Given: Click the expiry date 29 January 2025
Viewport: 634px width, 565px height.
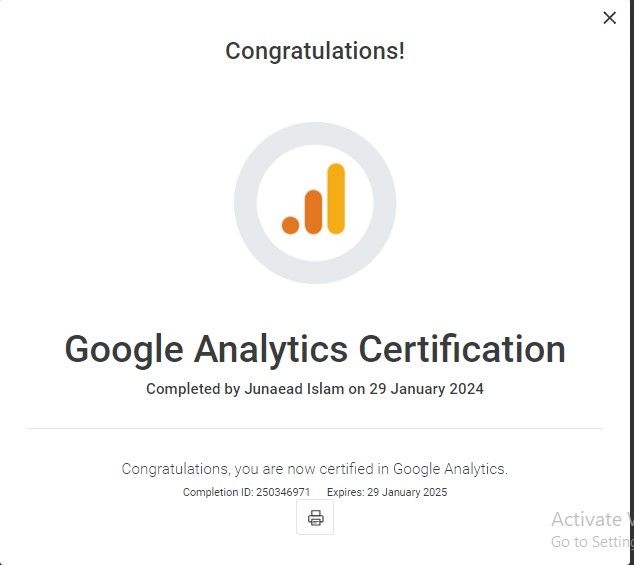Looking at the screenshot, I should pos(407,492).
